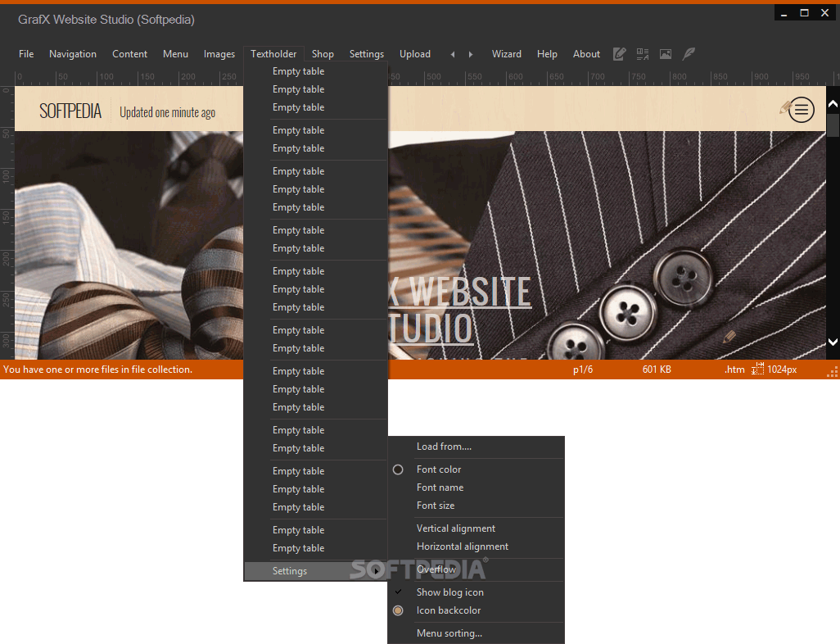Click the down arrow of the page scrollbar
Image resolution: width=840 pixels, height=644 pixels.
[x=833, y=342]
